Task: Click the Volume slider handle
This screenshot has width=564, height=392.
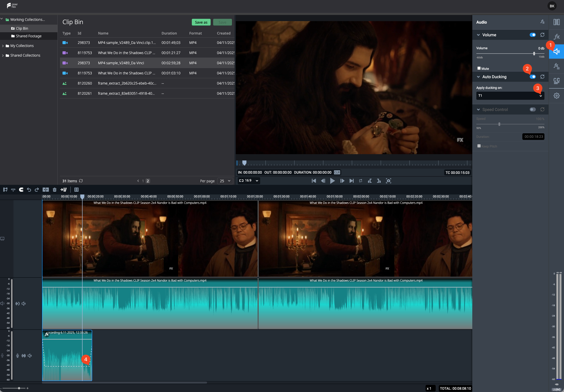Action: 534,54
